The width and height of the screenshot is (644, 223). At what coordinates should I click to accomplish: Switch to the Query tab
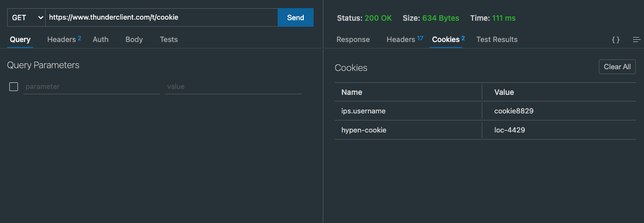pos(20,39)
